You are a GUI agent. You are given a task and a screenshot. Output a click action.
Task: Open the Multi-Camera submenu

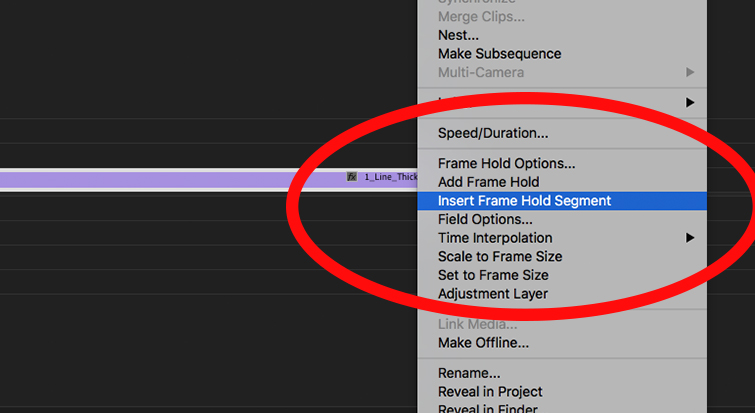pyautogui.click(x=481, y=72)
